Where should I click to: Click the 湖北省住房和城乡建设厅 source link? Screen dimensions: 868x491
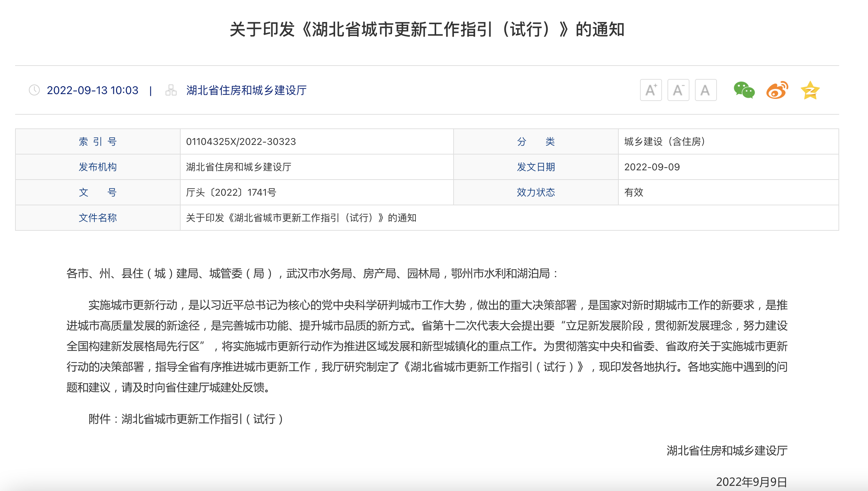(246, 90)
